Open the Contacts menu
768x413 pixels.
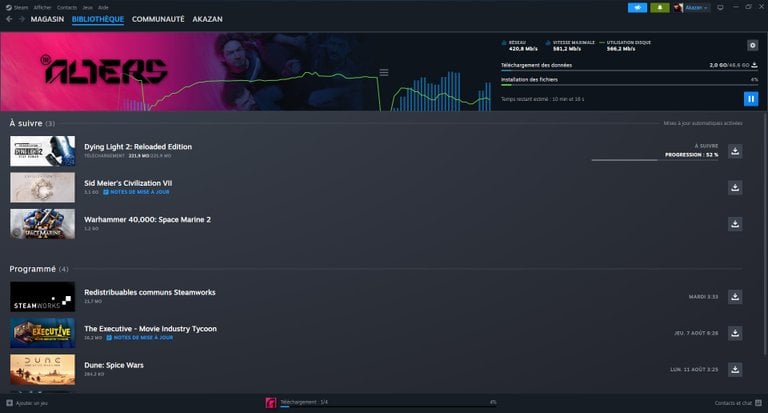point(67,7)
